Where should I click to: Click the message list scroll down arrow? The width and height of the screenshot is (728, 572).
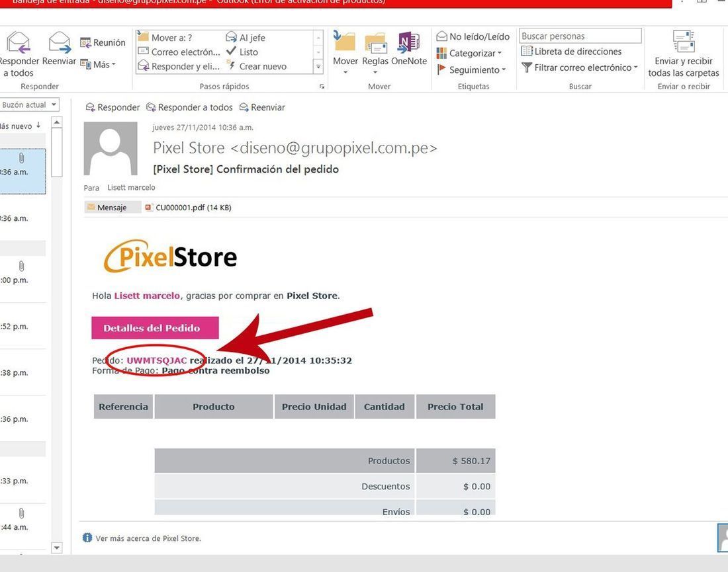[x=57, y=548]
